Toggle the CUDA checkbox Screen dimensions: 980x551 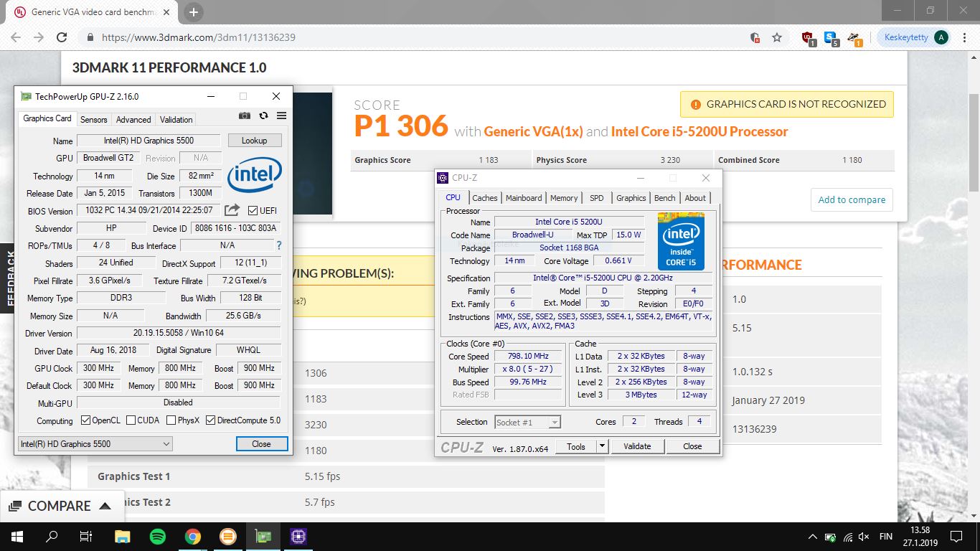coord(131,420)
